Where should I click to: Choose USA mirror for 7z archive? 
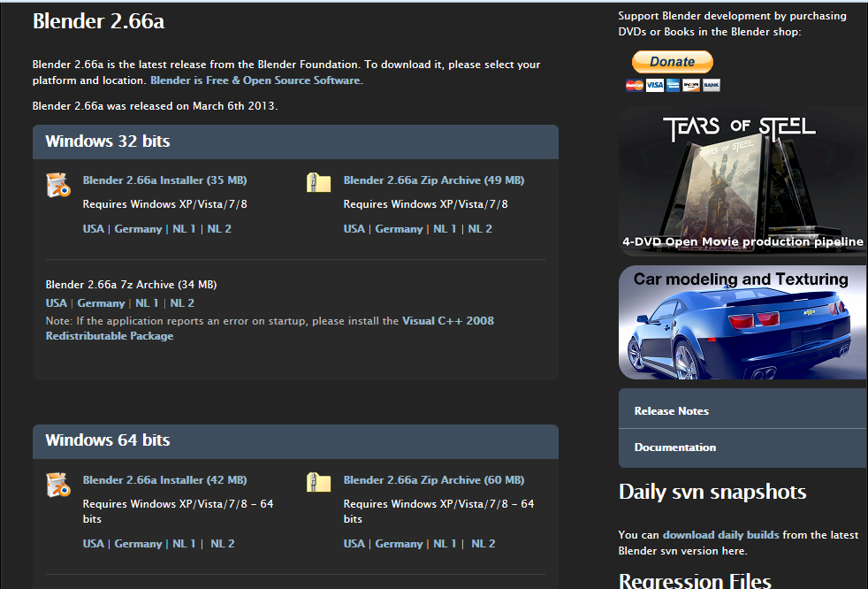(x=57, y=303)
